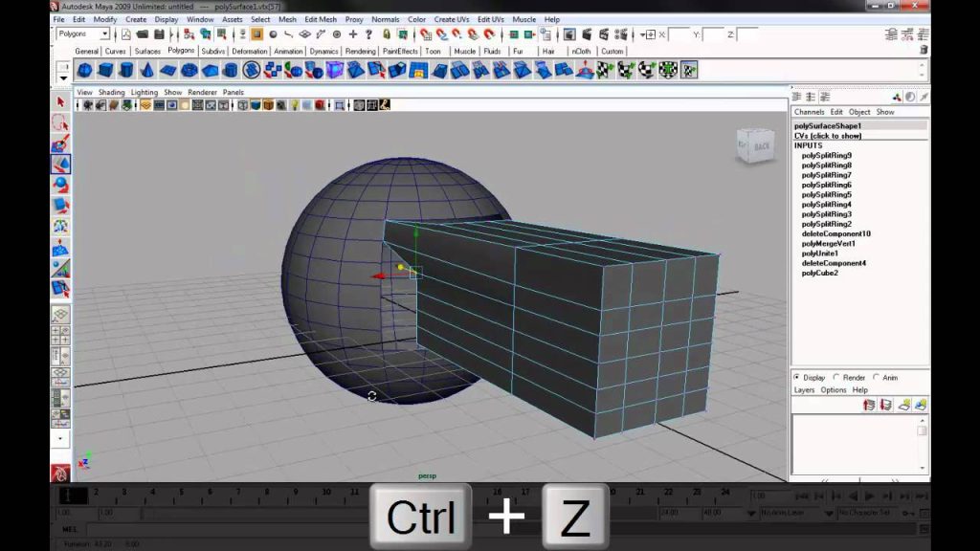Create a polygon plane from the shelf
The height and width of the screenshot is (551, 980).
coord(168,70)
